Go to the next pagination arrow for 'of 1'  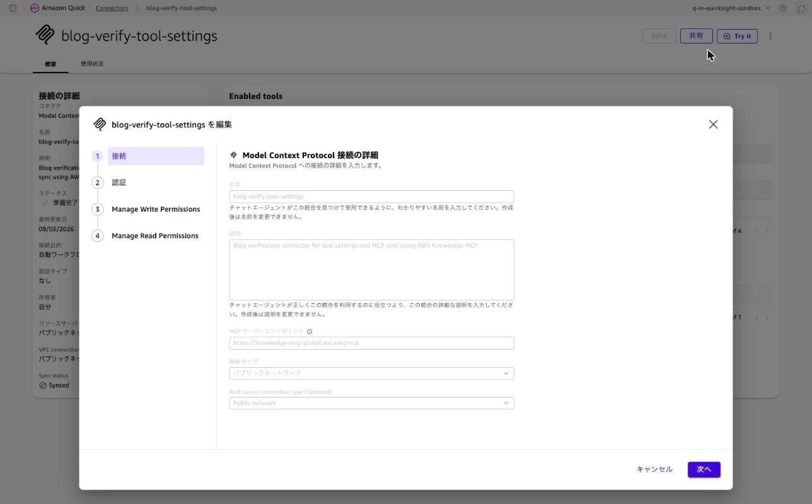(x=767, y=318)
